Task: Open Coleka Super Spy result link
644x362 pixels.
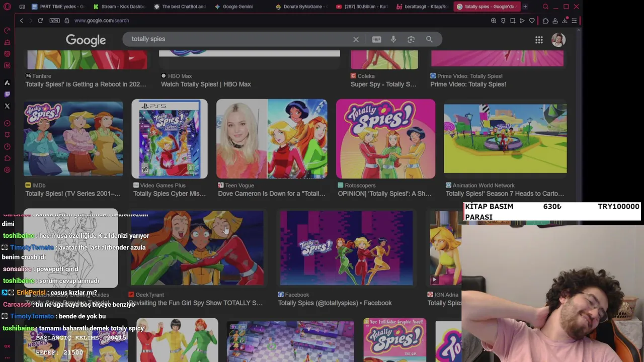Action: tap(383, 84)
